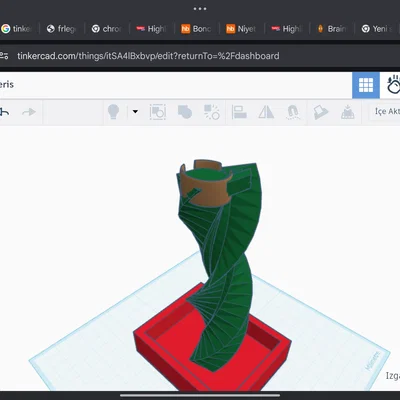Click the drop-to-workplane icon
400x400 pixels.
[x=347, y=112]
